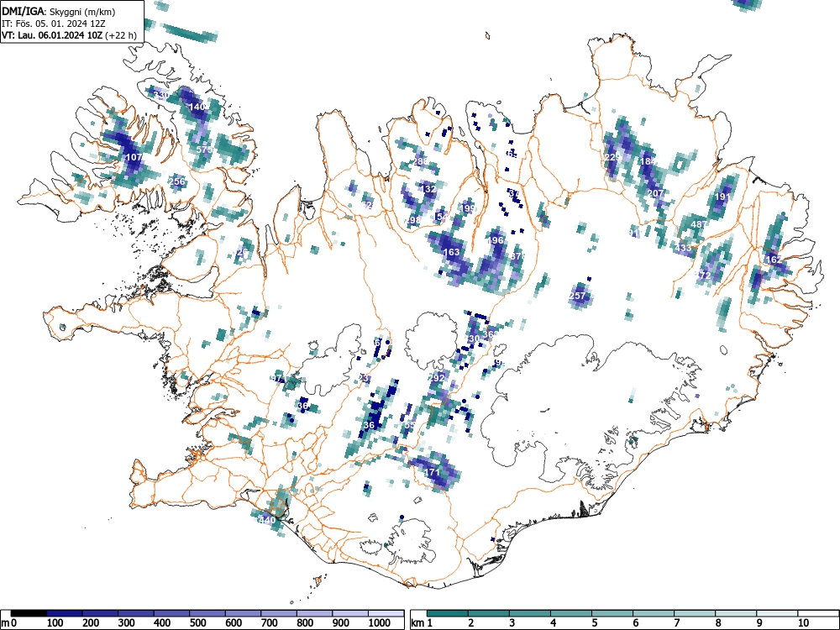
Task: Click the visibility value "433" on the map
Action: pyautogui.click(x=684, y=248)
